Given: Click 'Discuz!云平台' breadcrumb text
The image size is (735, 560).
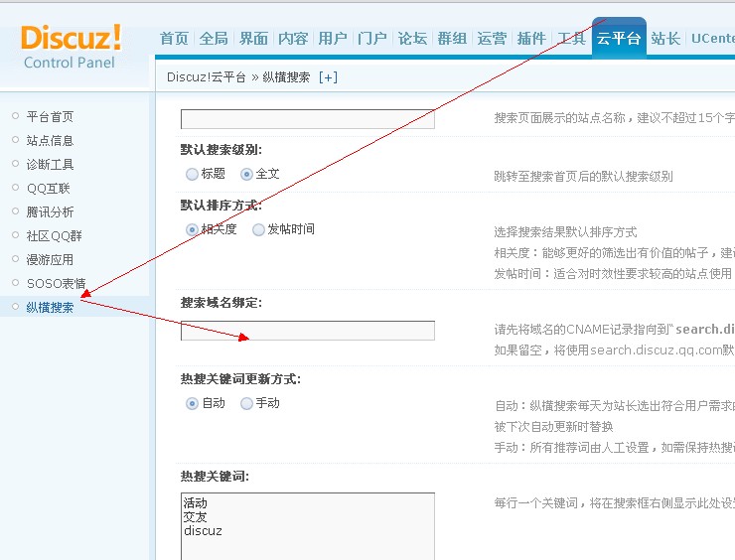Looking at the screenshot, I should pyautogui.click(x=207, y=76).
